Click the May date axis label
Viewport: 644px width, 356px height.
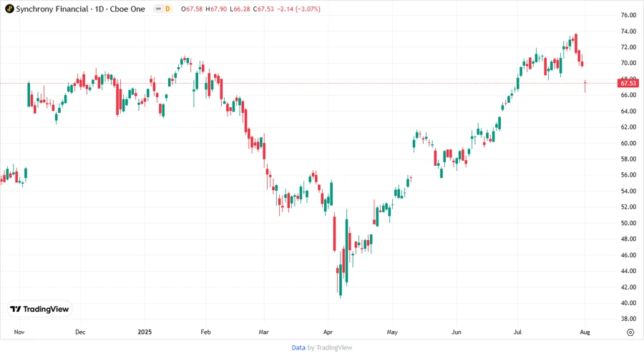pyautogui.click(x=392, y=332)
